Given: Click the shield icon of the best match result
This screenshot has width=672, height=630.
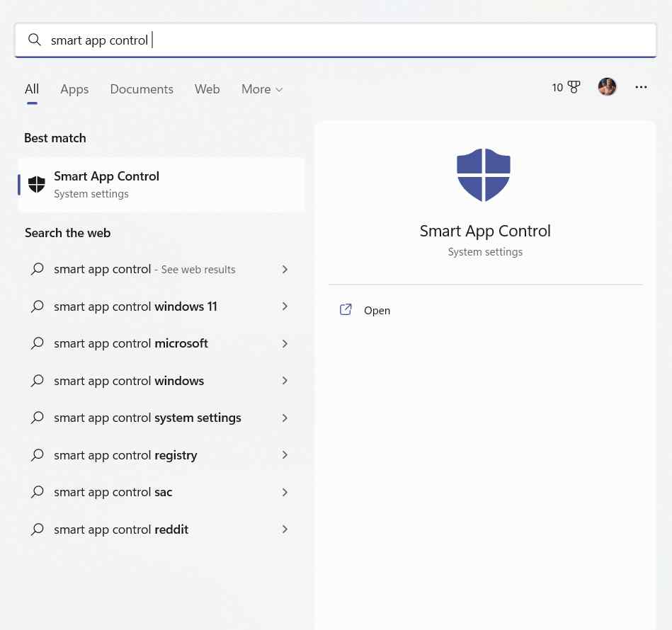Looking at the screenshot, I should [36, 185].
